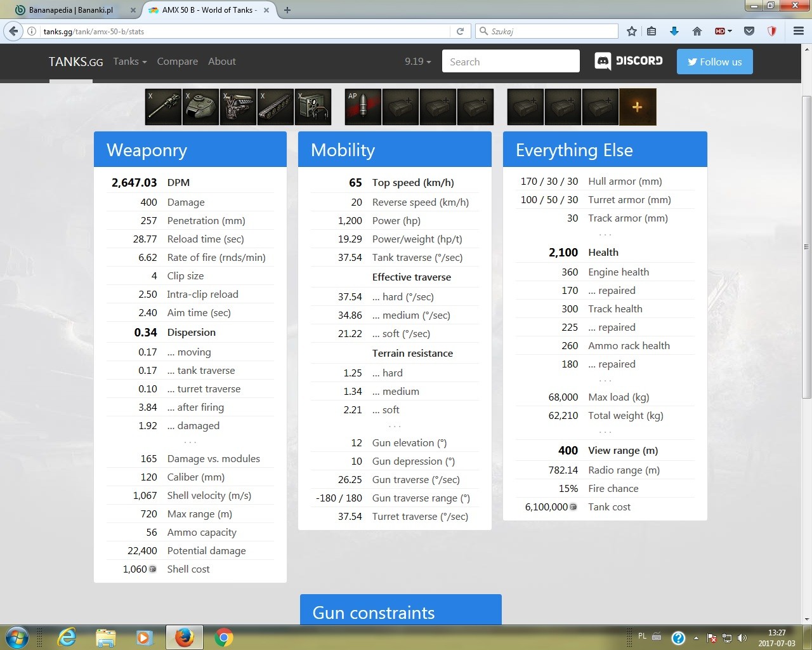Open the red shield extension icon
812x650 pixels.
(772, 31)
